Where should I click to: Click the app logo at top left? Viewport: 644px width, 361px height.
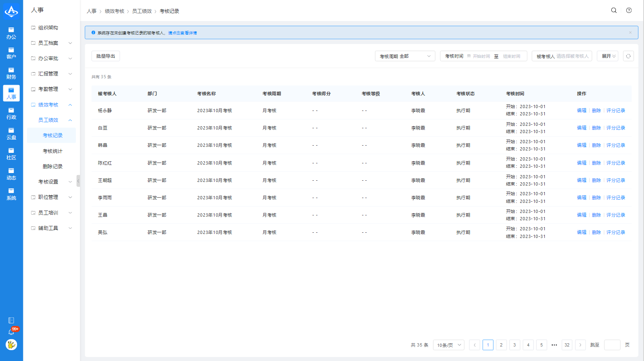11,11
